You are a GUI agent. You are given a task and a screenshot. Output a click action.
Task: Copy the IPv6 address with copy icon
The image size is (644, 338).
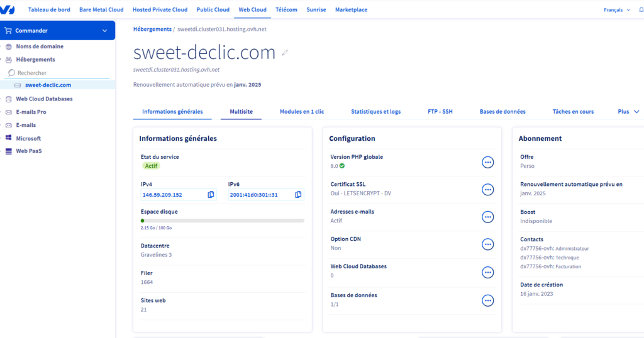(x=298, y=195)
